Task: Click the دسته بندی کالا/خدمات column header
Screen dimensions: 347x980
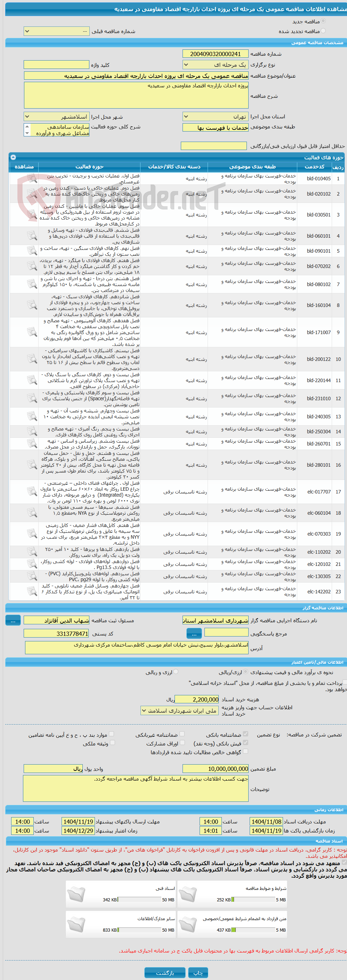Action: (174, 167)
